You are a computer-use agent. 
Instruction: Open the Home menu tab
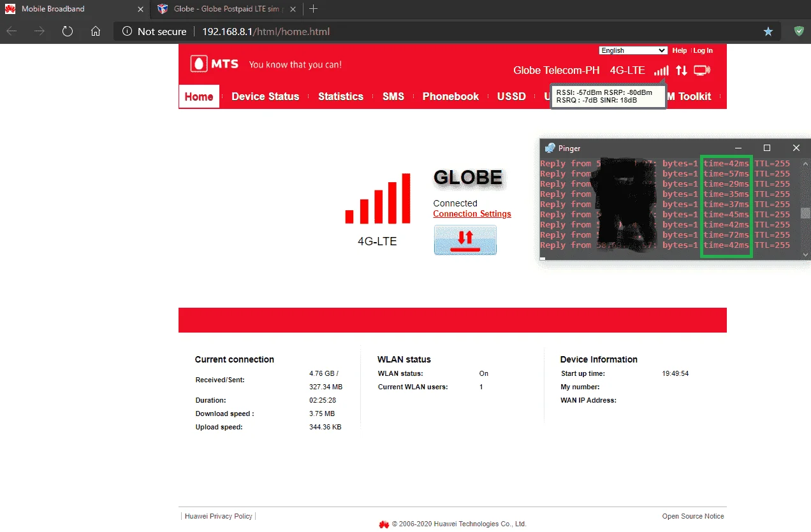click(199, 96)
